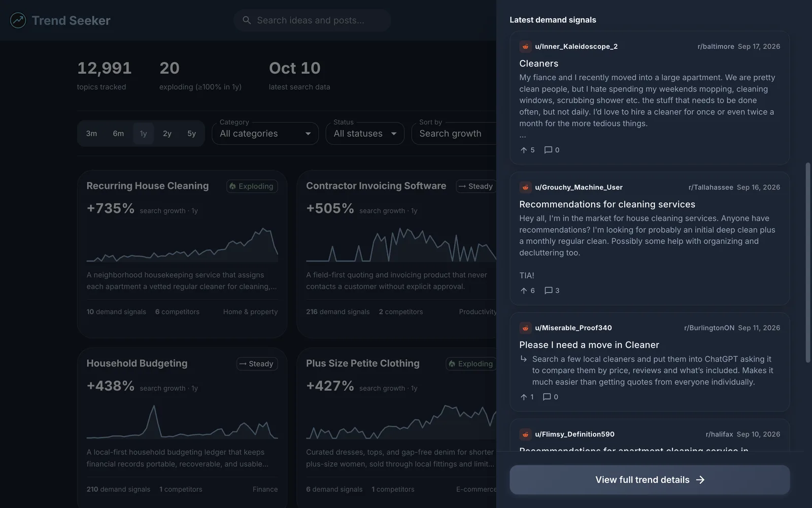The width and height of the screenshot is (812, 508).
Task: Click reddit avatar of u/Inner_Kaleidoscope_2
Action: pyautogui.click(x=525, y=46)
